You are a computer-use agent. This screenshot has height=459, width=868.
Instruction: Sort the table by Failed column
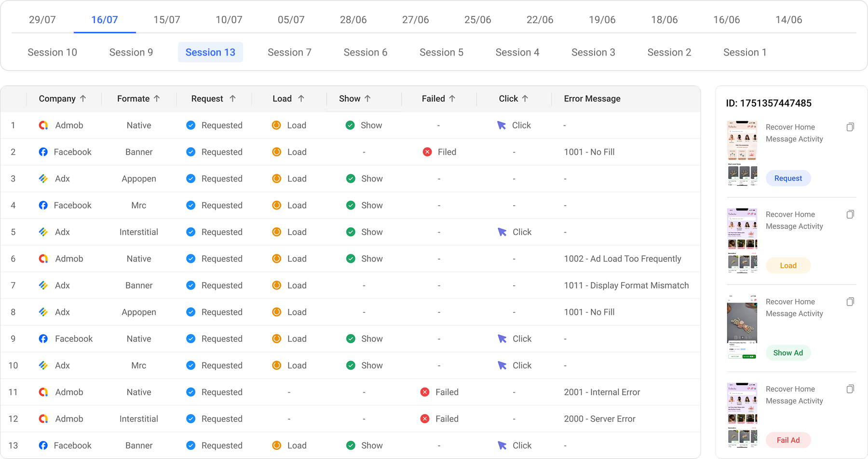click(x=452, y=98)
